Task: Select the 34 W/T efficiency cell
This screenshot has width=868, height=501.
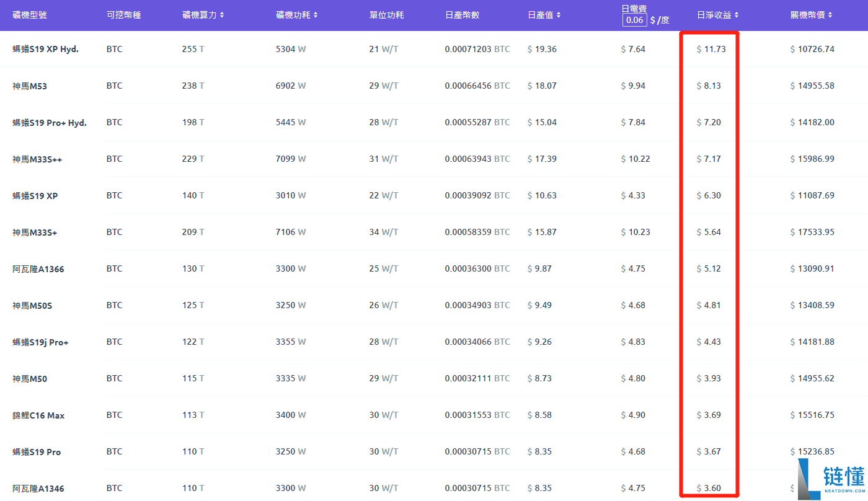Action: click(x=384, y=232)
